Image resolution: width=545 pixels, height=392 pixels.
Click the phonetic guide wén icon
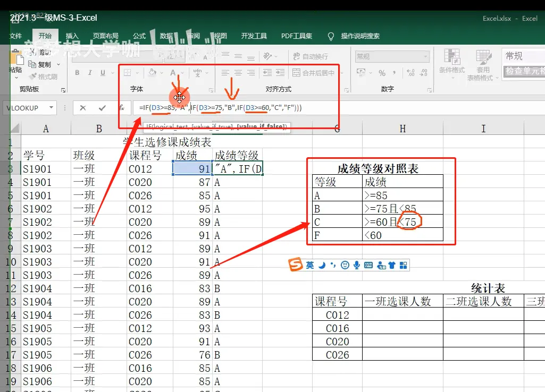pos(197,73)
